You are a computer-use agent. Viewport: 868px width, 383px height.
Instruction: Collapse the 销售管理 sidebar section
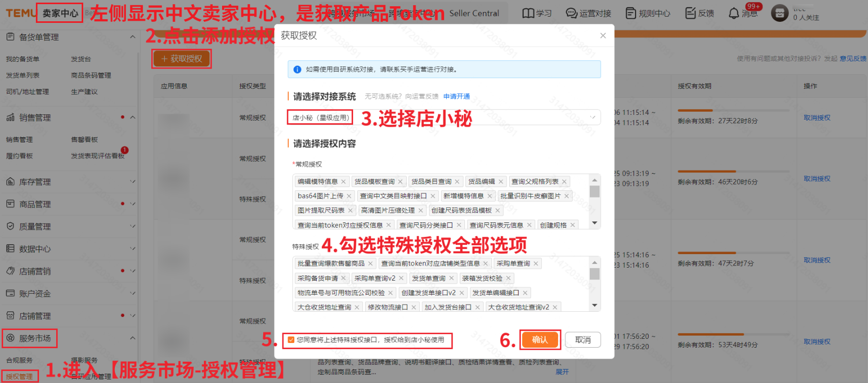(x=133, y=117)
